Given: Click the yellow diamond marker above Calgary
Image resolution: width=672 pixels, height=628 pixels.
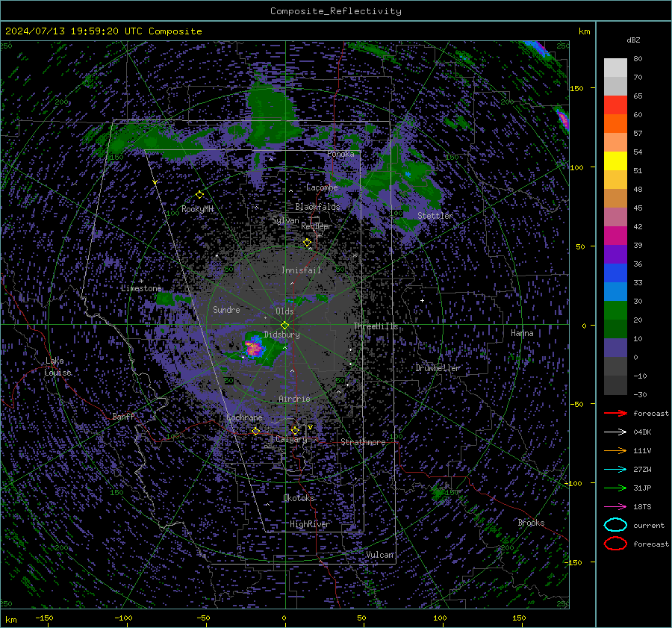Looking at the screenshot, I should point(295,430).
